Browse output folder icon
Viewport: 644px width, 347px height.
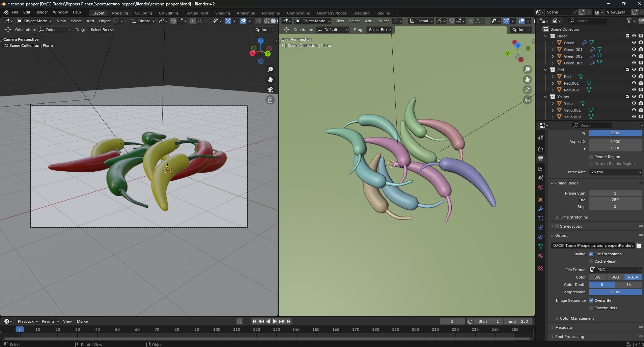tap(639, 245)
